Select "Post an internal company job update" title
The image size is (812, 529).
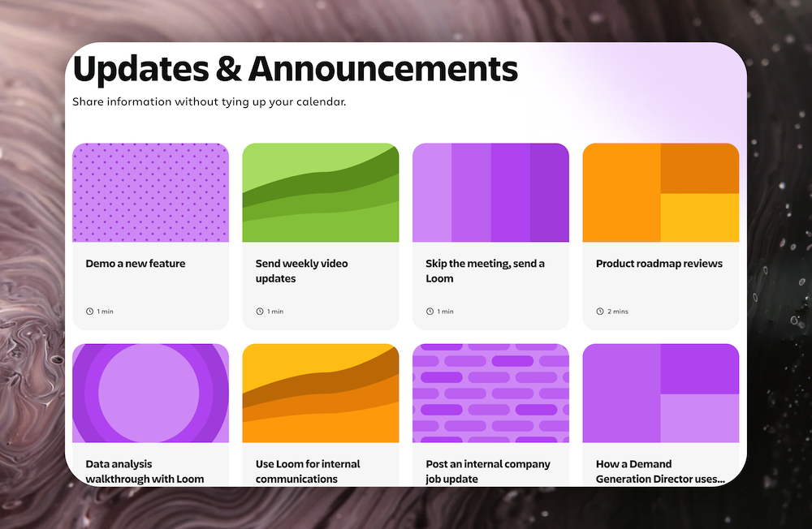pos(487,471)
